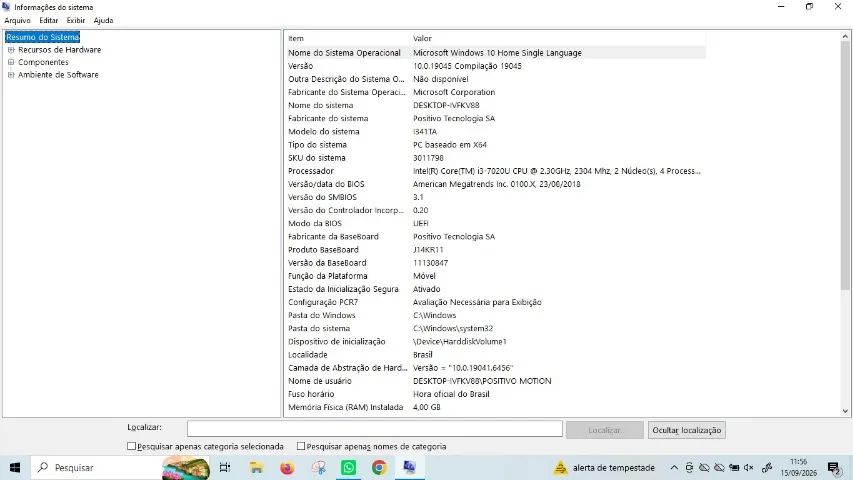Screen dimensions: 853x480
Task: Open WhatsApp from the taskbar
Action: tap(349, 467)
